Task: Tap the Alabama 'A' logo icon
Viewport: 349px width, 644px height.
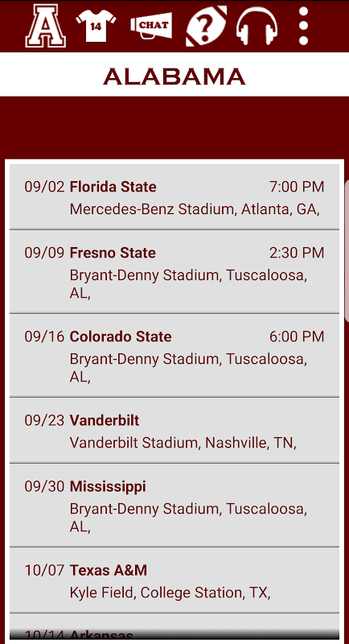Action: (x=45, y=26)
